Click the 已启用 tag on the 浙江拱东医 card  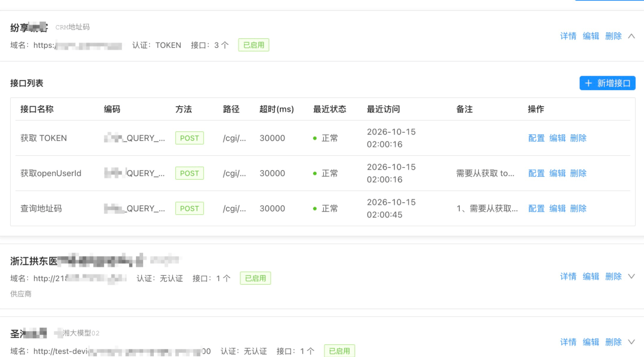coord(255,278)
